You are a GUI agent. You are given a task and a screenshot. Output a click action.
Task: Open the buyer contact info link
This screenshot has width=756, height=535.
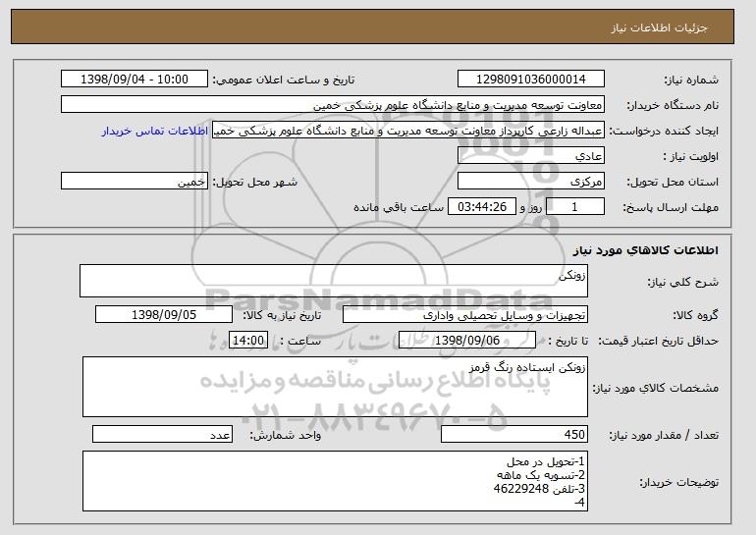155,132
